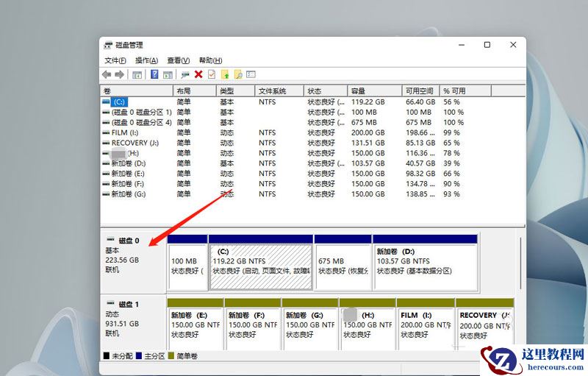Select the FILM (I:) block on Disk 1
Image resolution: width=588 pixels, height=376 pixels.
(426, 324)
